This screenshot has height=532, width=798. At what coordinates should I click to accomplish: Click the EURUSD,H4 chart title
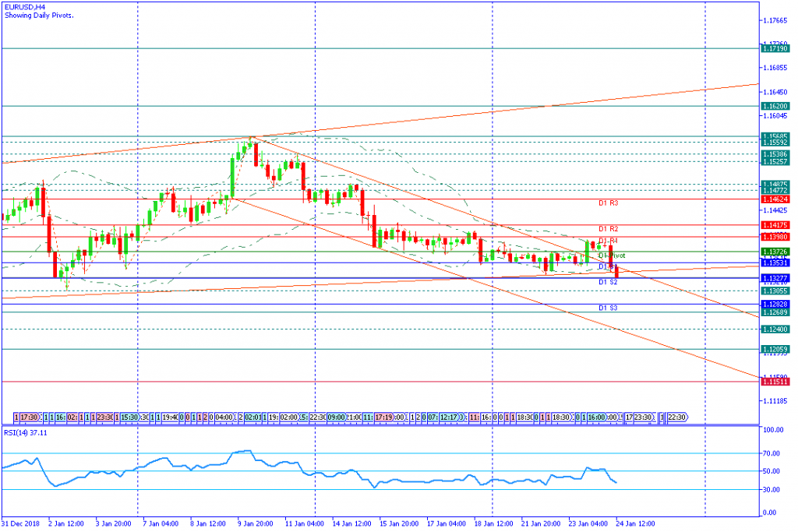coord(24,8)
